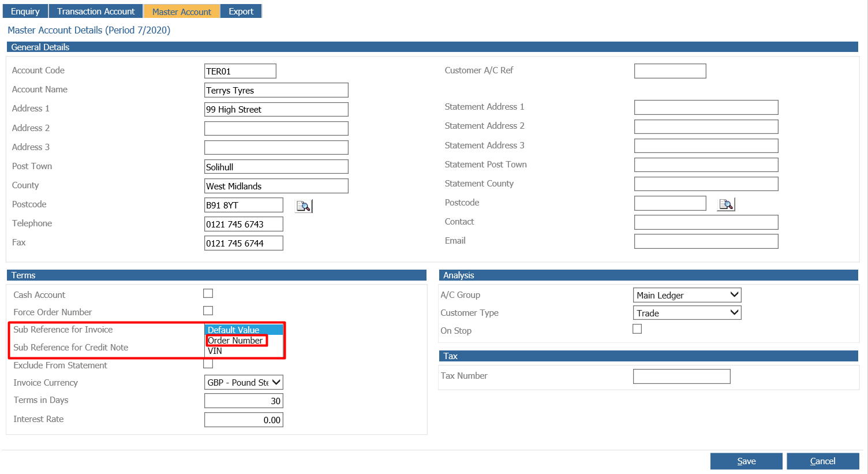The height and width of the screenshot is (474, 868).
Task: Open postcode lookup beside B91 8YT
Action: pos(304,206)
